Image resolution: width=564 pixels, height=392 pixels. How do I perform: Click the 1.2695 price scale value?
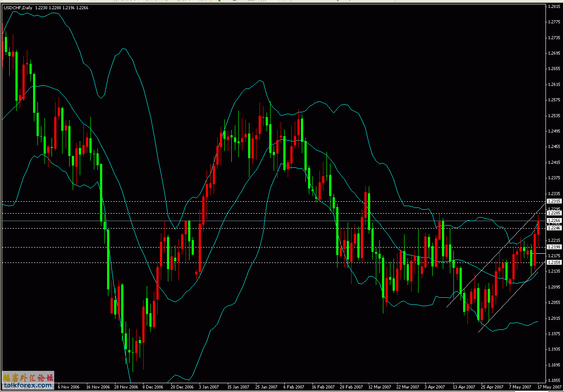pos(553,53)
